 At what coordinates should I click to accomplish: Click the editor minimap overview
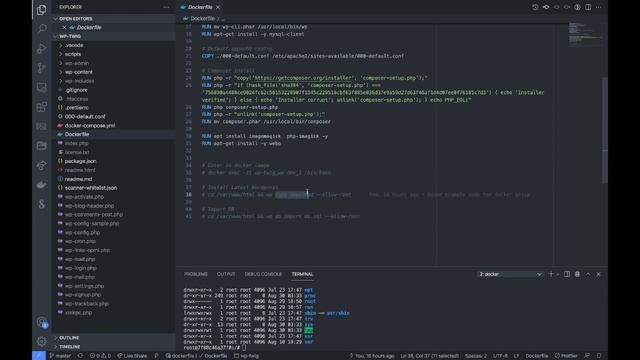click(x=584, y=35)
